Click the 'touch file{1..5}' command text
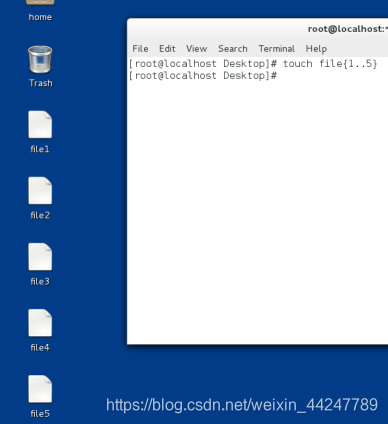388x424 pixels. coord(330,64)
